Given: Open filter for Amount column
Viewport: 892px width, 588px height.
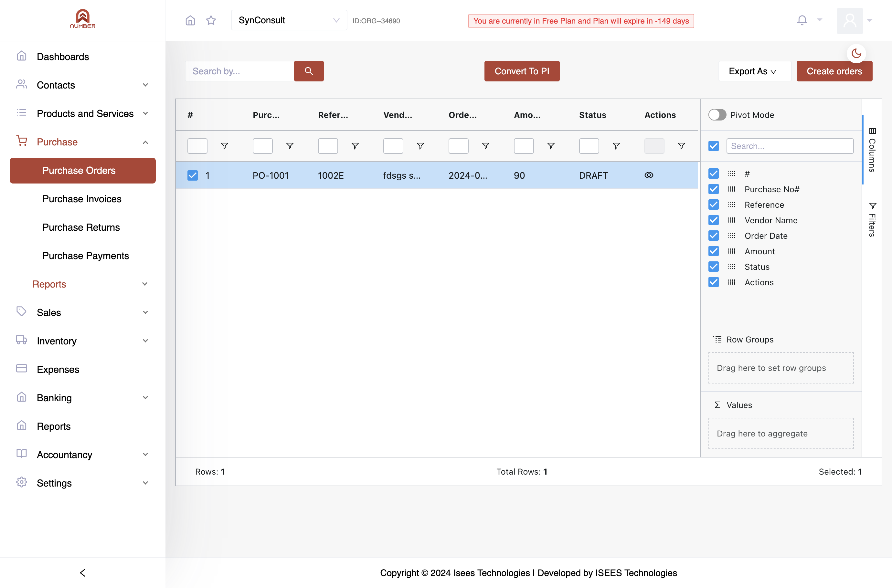Looking at the screenshot, I should click(x=551, y=146).
